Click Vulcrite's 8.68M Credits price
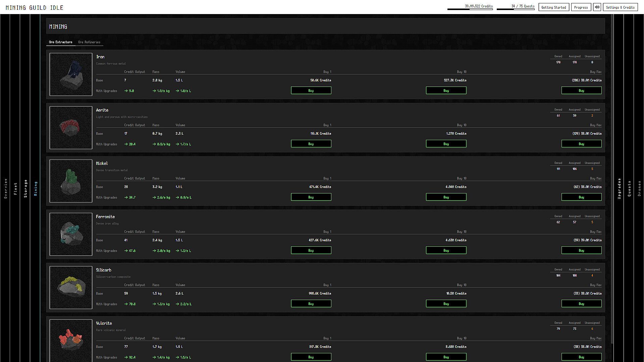644x362 pixels. pyautogui.click(x=456, y=347)
